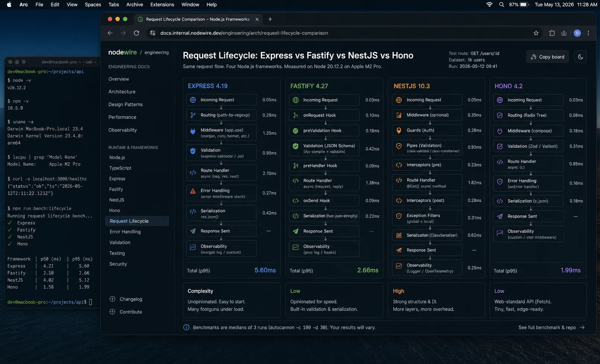
Task: Select Fastify in the sidebar
Action: tap(116, 189)
